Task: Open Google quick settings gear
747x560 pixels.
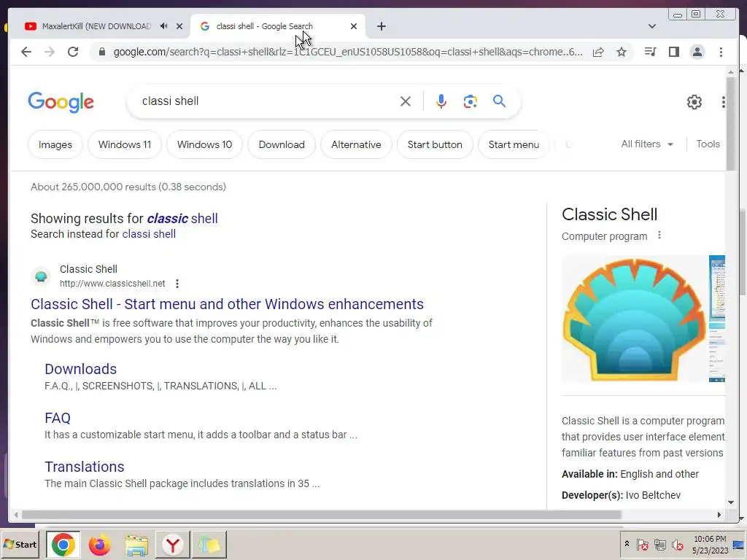Action: tap(694, 102)
